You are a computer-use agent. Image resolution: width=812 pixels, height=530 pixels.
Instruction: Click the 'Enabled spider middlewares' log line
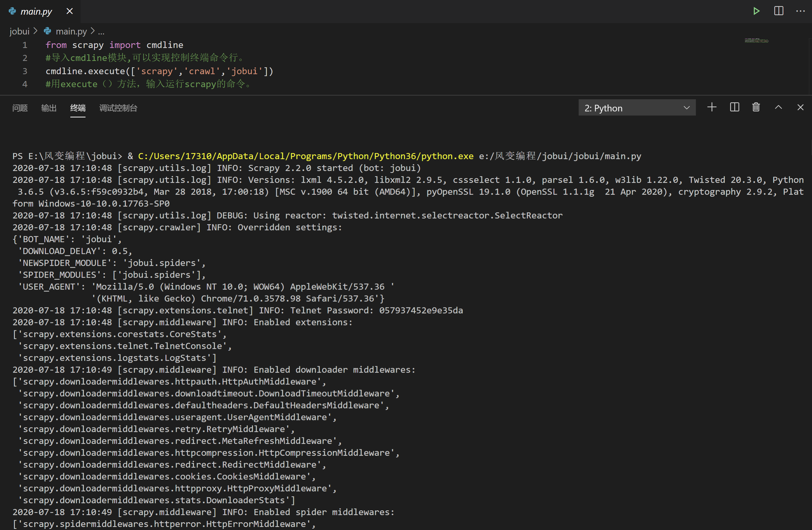click(x=203, y=512)
